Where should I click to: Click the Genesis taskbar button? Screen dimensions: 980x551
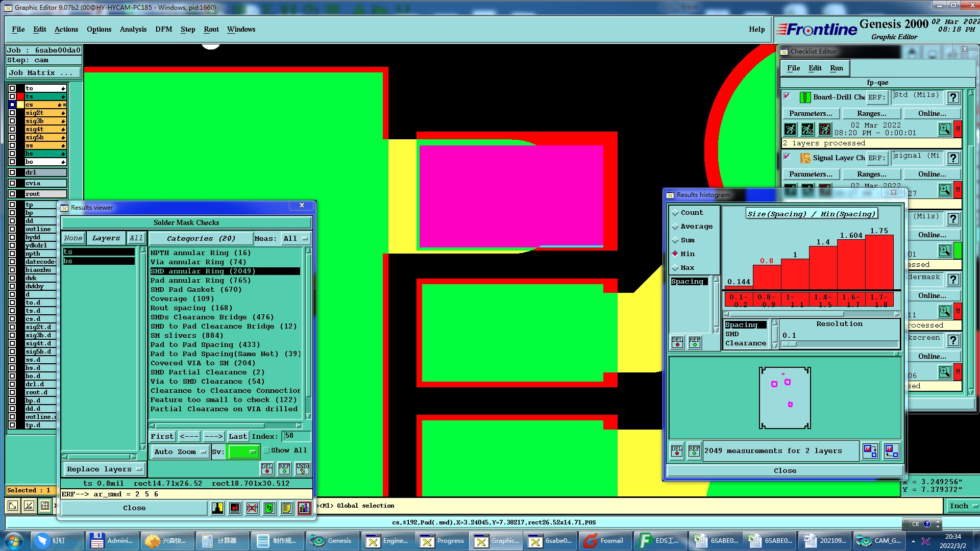click(x=332, y=541)
